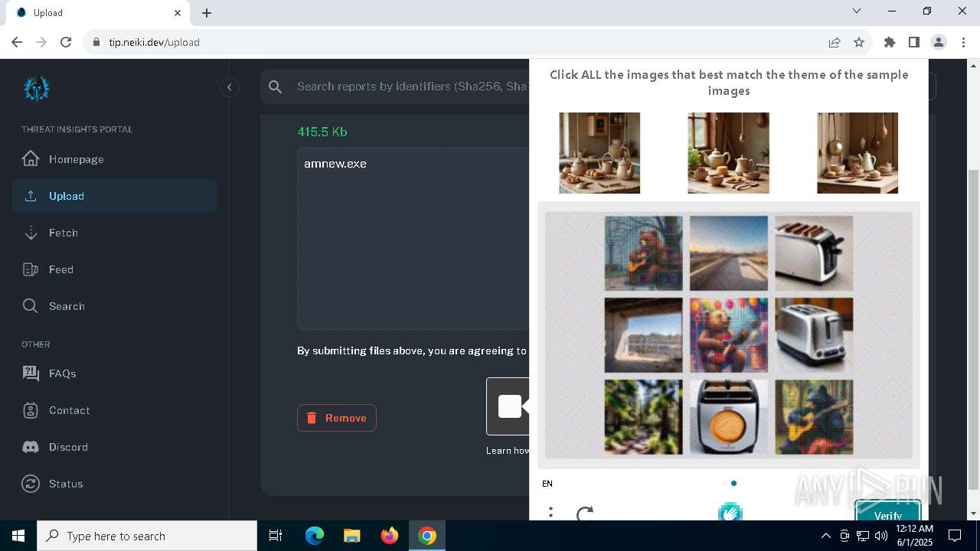Select the toaster with waffle image

pos(728,417)
